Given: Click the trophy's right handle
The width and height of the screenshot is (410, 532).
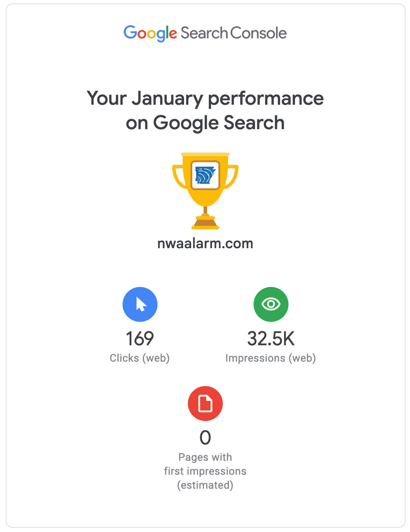Looking at the screenshot, I should coord(233,176).
